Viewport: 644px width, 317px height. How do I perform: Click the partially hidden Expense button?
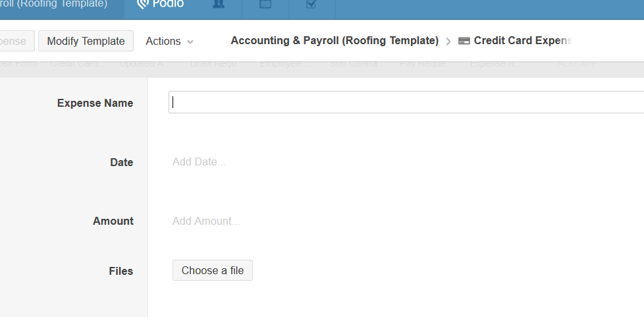(14, 41)
